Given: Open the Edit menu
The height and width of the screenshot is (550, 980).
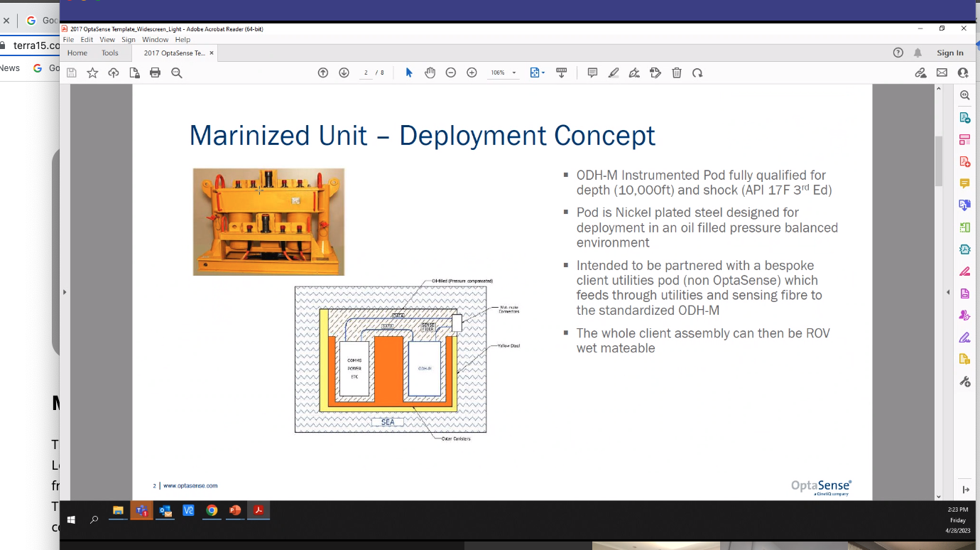Looking at the screenshot, I should (87, 40).
